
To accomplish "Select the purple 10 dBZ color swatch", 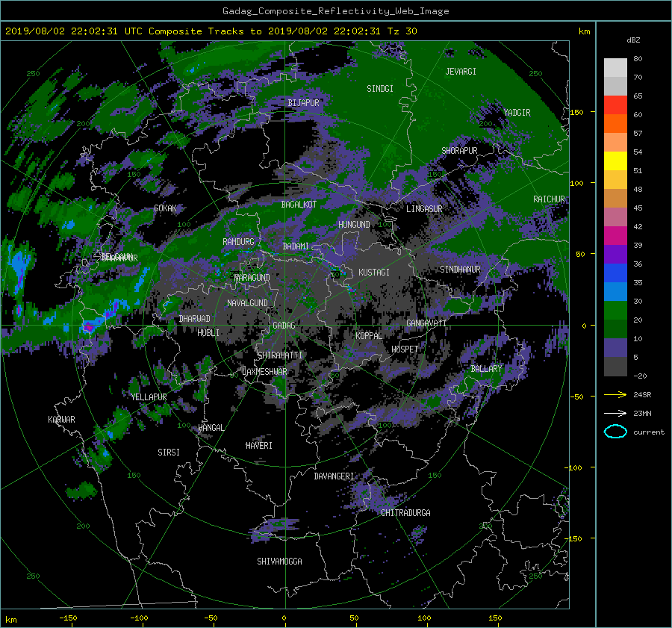I will (615, 348).
